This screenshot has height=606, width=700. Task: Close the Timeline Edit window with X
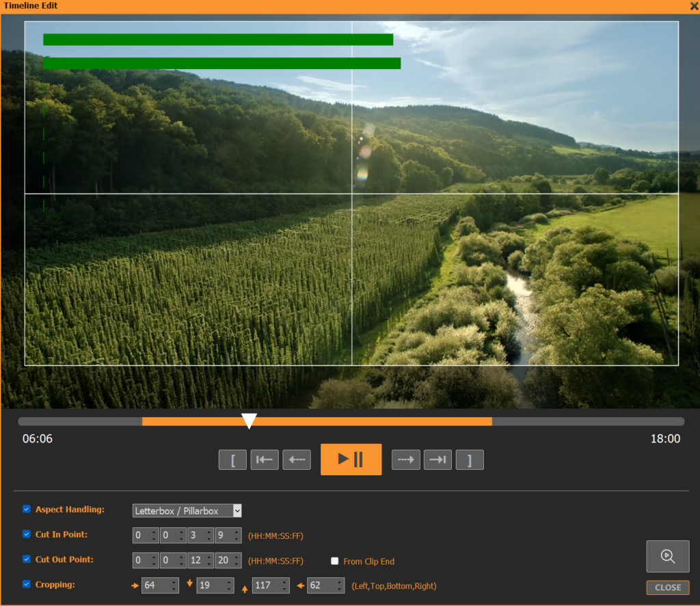pos(695,5)
